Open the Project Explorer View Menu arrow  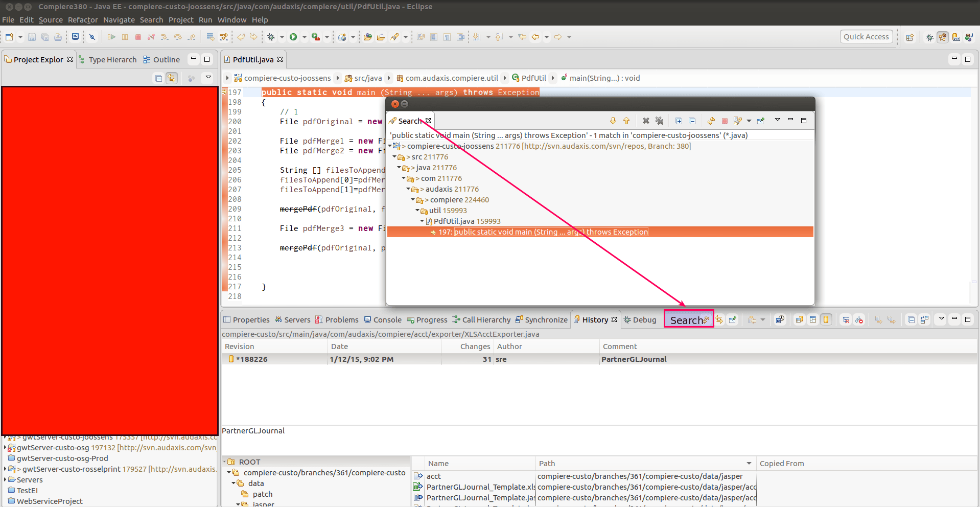[208, 78]
